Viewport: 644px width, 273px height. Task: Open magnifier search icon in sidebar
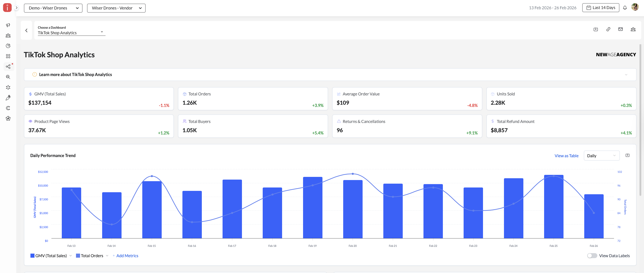tap(8, 77)
